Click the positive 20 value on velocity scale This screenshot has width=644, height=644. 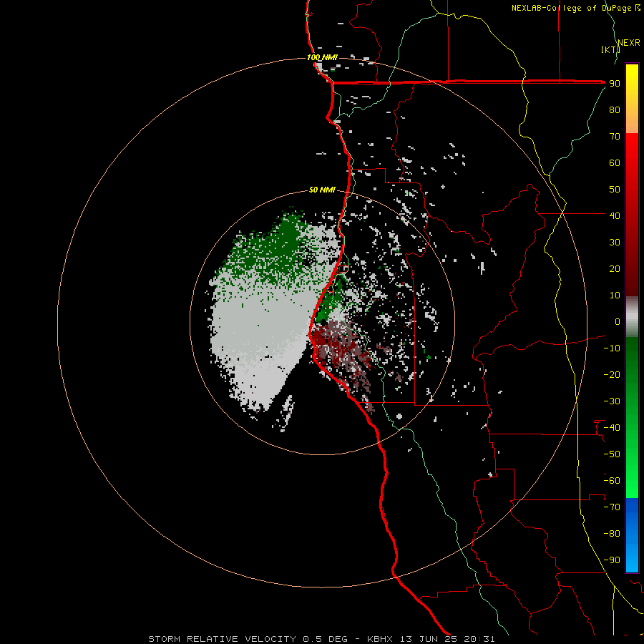click(615, 268)
